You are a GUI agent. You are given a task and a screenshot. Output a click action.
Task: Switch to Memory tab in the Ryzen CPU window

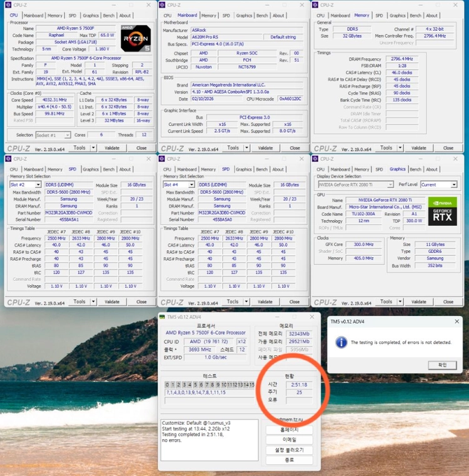pos(55,16)
